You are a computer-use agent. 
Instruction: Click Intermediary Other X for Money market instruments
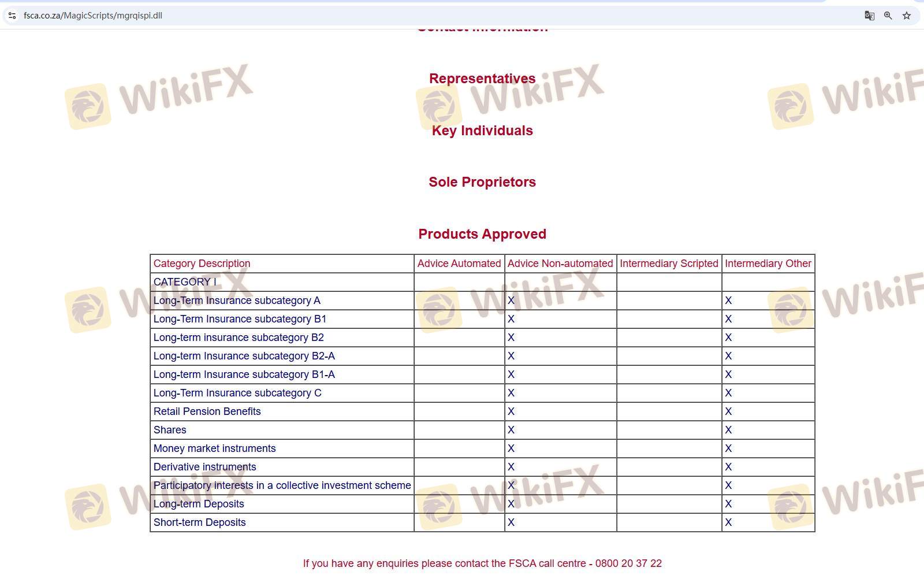pyautogui.click(x=728, y=448)
